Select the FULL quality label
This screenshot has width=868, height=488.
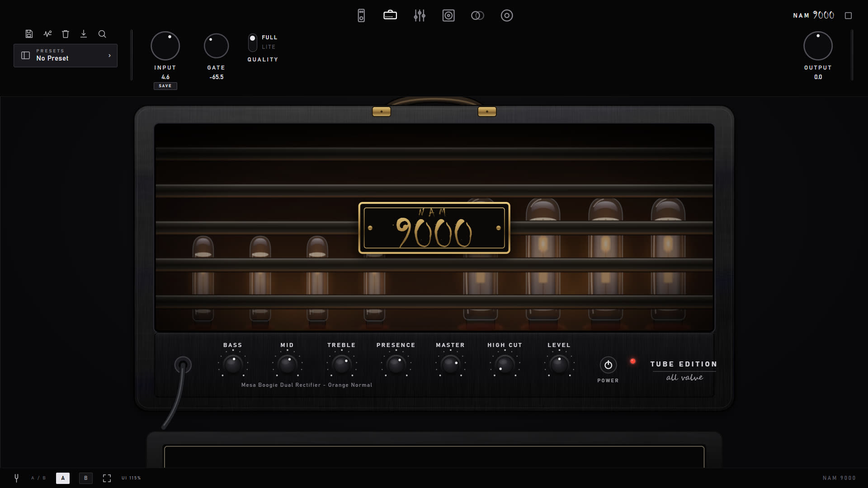click(x=269, y=38)
